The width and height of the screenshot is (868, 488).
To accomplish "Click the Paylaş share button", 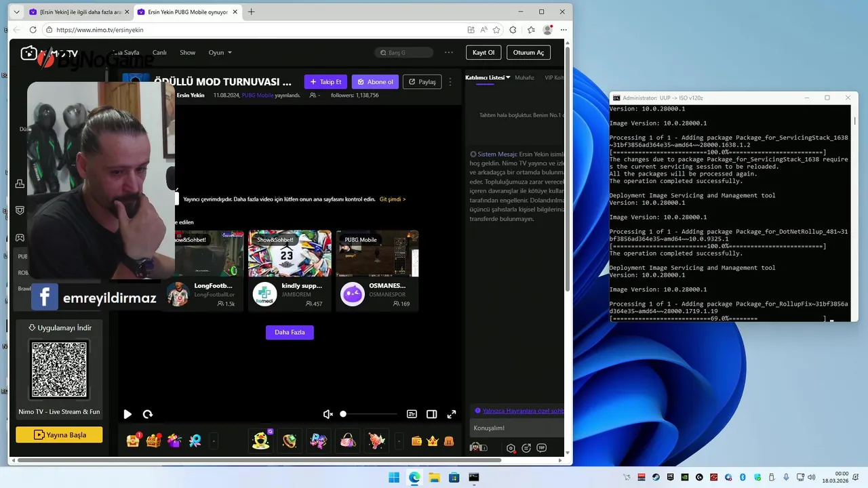I will click(422, 82).
